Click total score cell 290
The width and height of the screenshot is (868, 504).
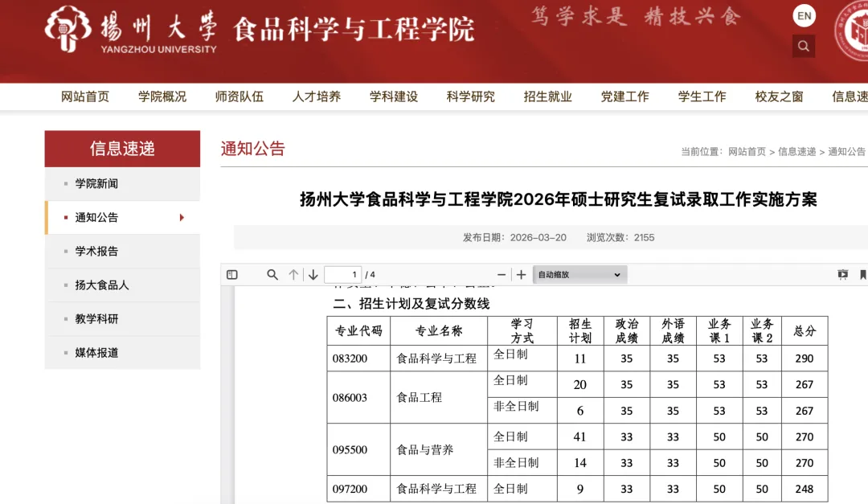[x=805, y=359]
